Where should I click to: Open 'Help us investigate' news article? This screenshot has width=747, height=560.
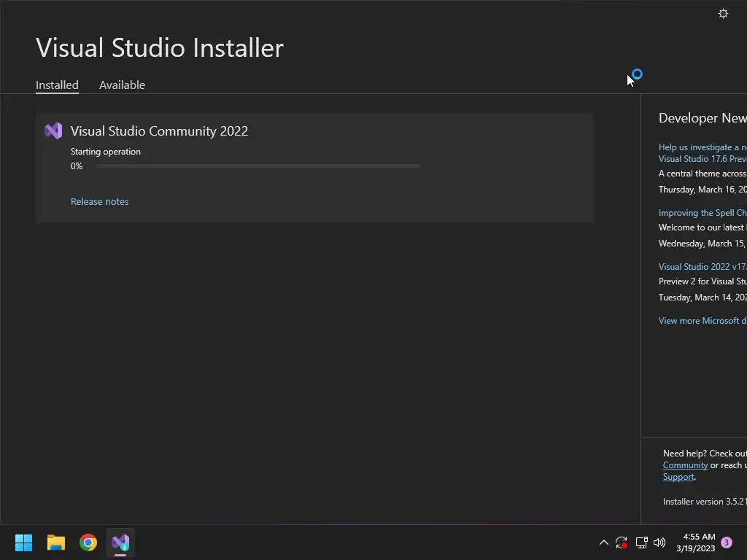(703, 153)
